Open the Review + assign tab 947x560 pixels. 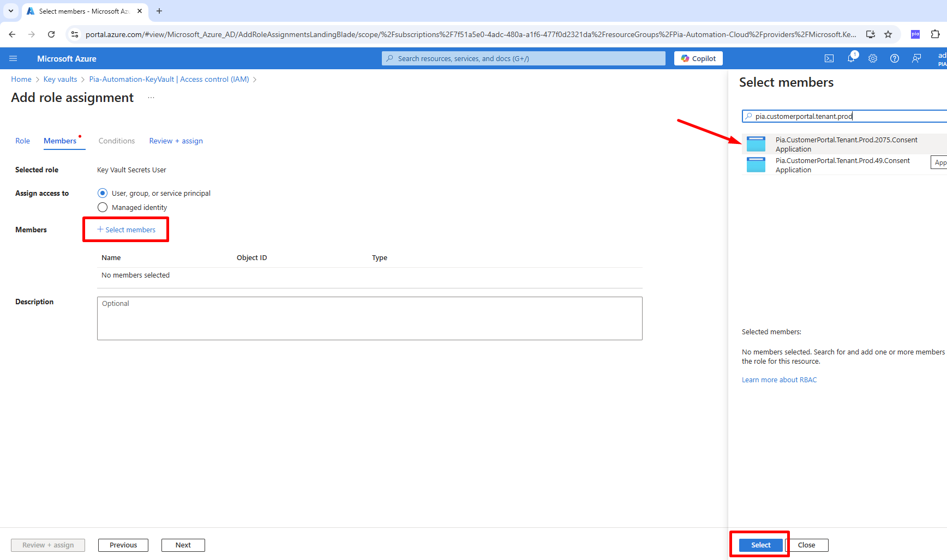(x=176, y=141)
